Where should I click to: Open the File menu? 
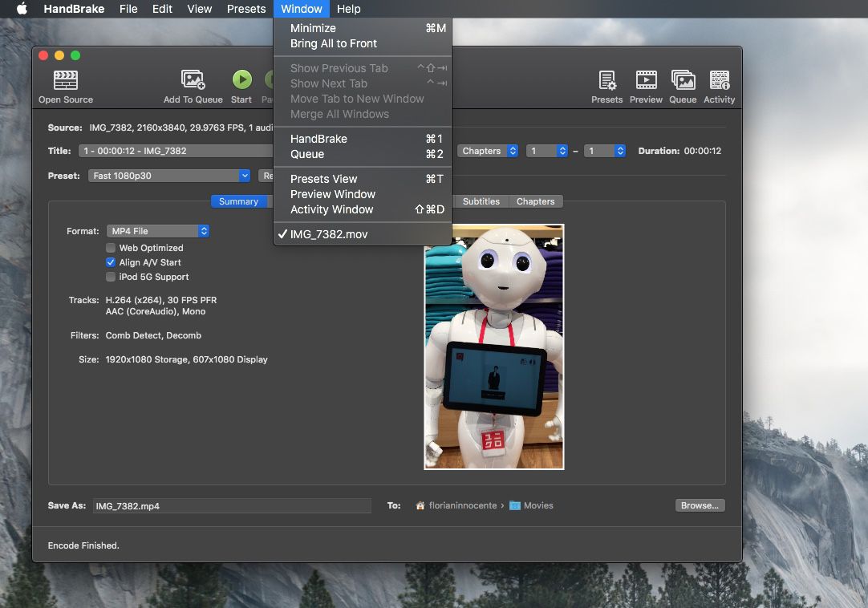coord(128,9)
